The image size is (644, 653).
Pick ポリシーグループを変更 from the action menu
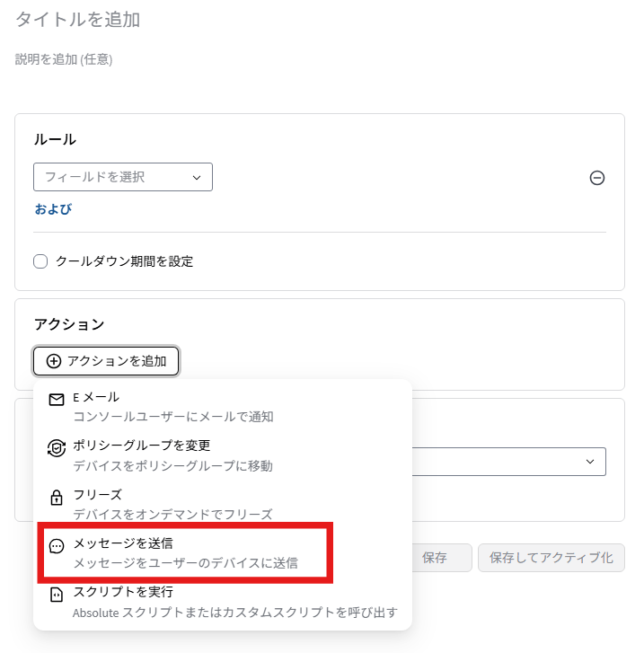pyautogui.click(x=223, y=455)
